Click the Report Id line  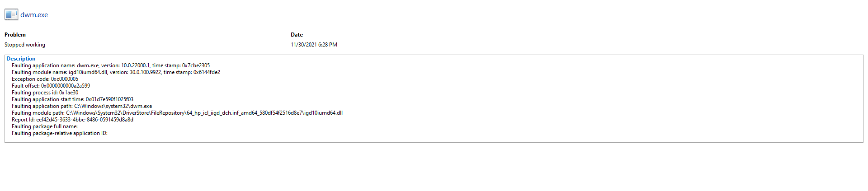[x=72, y=120]
